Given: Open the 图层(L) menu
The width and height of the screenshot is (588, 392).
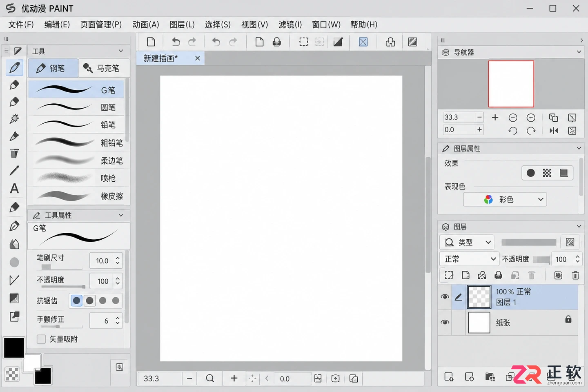Looking at the screenshot, I should click(182, 24).
